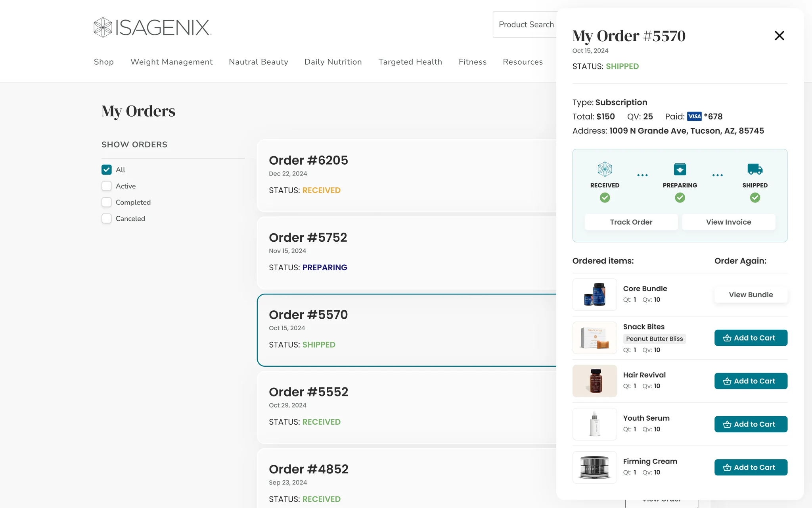Close the My Order #5570 panel

(x=779, y=36)
